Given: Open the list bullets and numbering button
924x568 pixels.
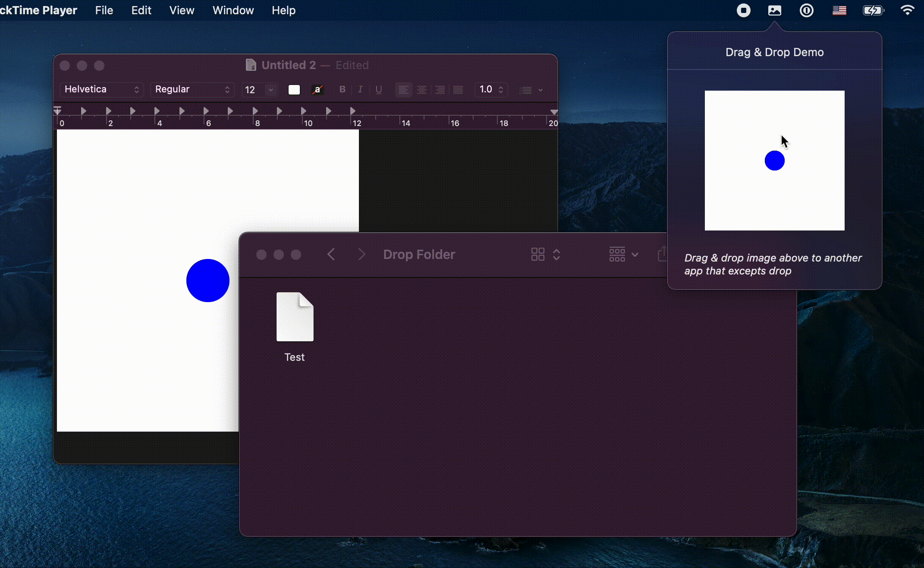Looking at the screenshot, I should pyautogui.click(x=531, y=90).
